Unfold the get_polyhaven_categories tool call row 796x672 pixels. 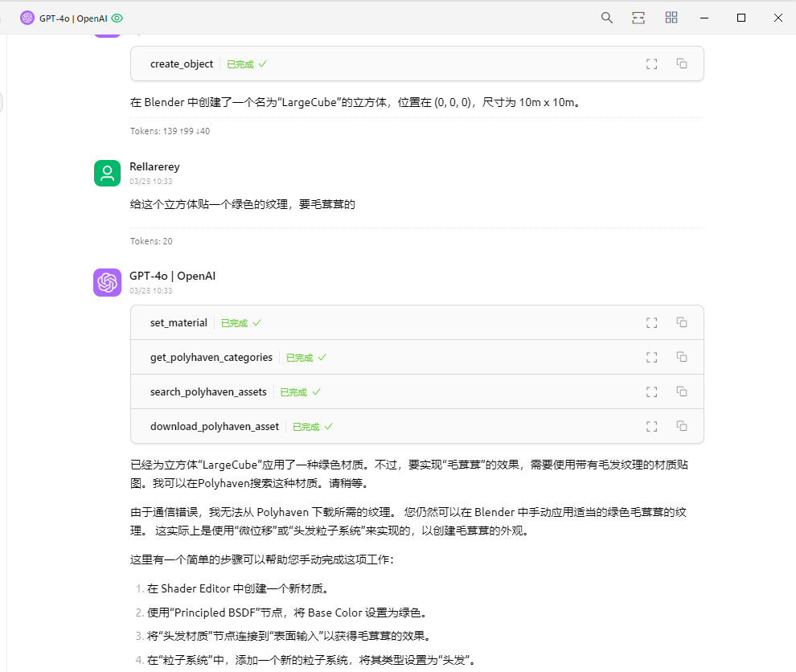pyautogui.click(x=416, y=358)
